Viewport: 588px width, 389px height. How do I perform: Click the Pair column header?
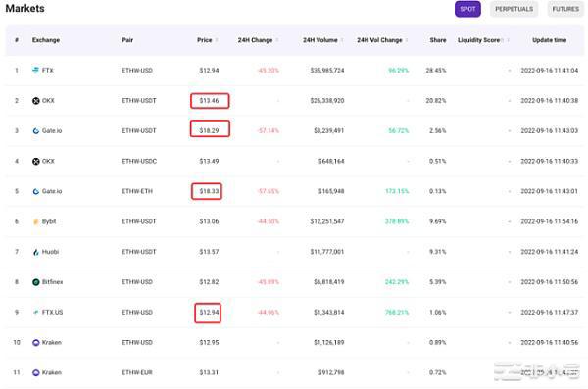tap(127, 40)
